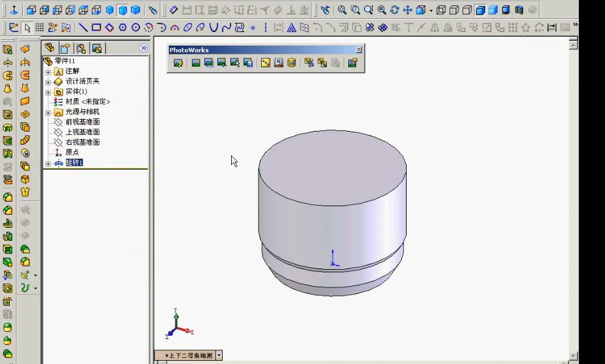Expand sketch toolbar overflow chevron

pyautogui.click(x=576, y=25)
